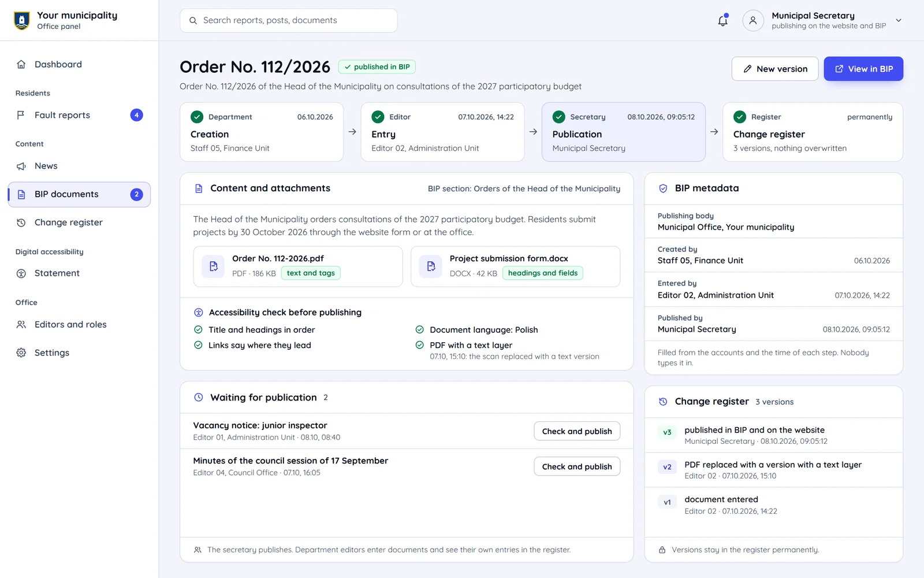Open accessibility Statement in the sidebar
Image resolution: width=924 pixels, height=578 pixels.
click(79, 273)
